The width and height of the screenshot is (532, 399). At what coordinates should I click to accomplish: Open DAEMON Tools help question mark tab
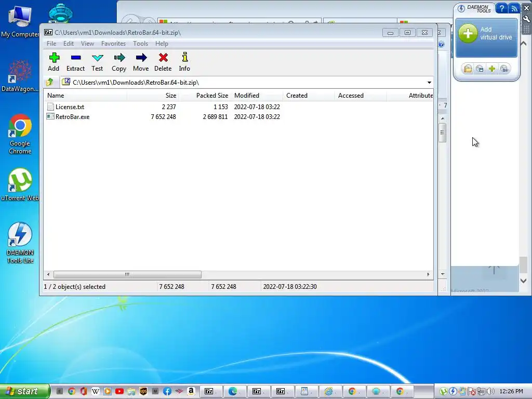(501, 8)
